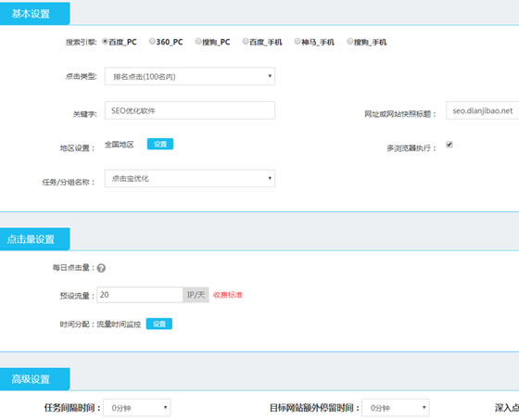Click 设置 button next to 全国地区
This screenshot has width=519, height=420.
[x=160, y=144]
